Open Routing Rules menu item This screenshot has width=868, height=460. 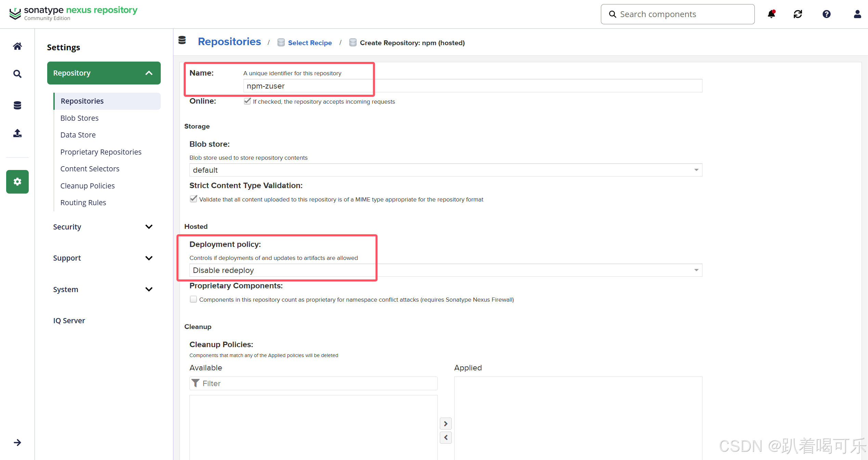[x=83, y=202]
